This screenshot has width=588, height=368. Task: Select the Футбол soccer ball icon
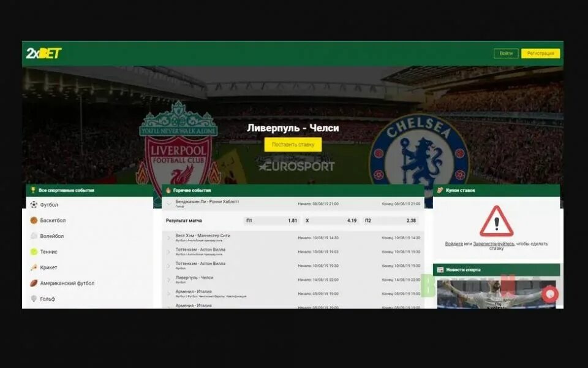[34, 205]
